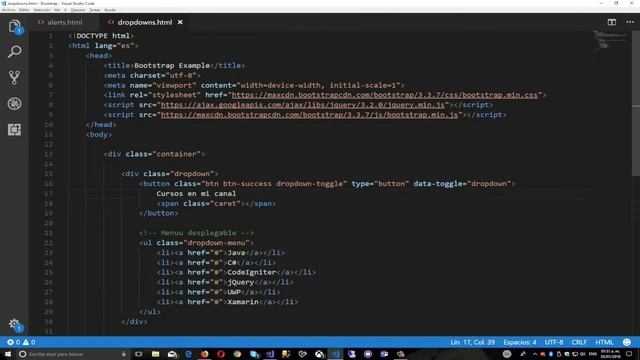640x360 pixels.
Task: Open File Explorer from the taskbar
Action: click(x=156, y=354)
